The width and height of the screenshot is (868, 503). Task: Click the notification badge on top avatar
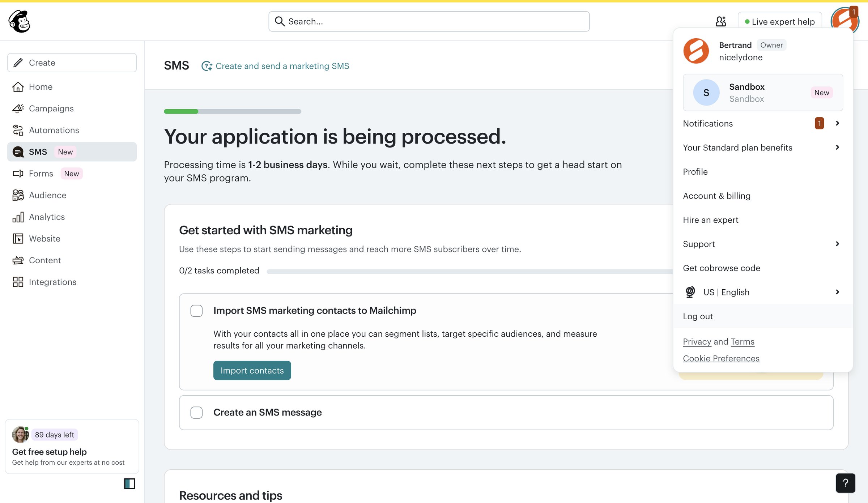[x=854, y=12]
